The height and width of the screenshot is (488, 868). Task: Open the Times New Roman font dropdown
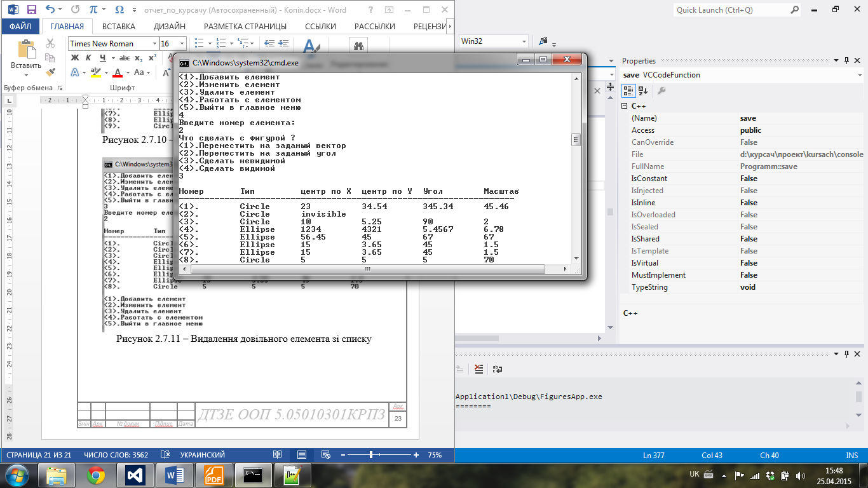coord(154,43)
